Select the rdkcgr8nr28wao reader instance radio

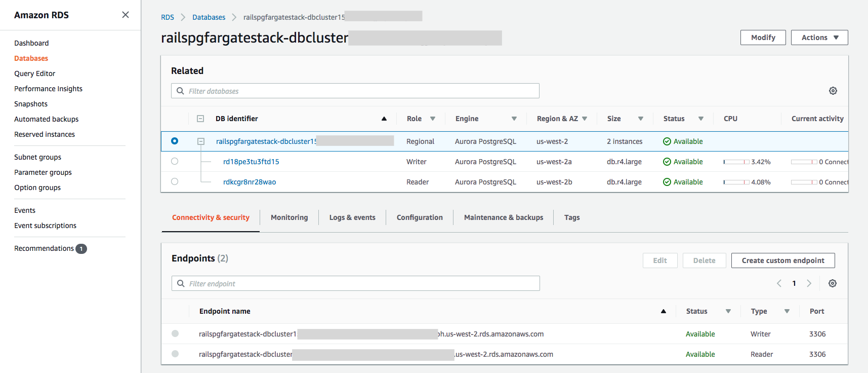[x=175, y=181]
